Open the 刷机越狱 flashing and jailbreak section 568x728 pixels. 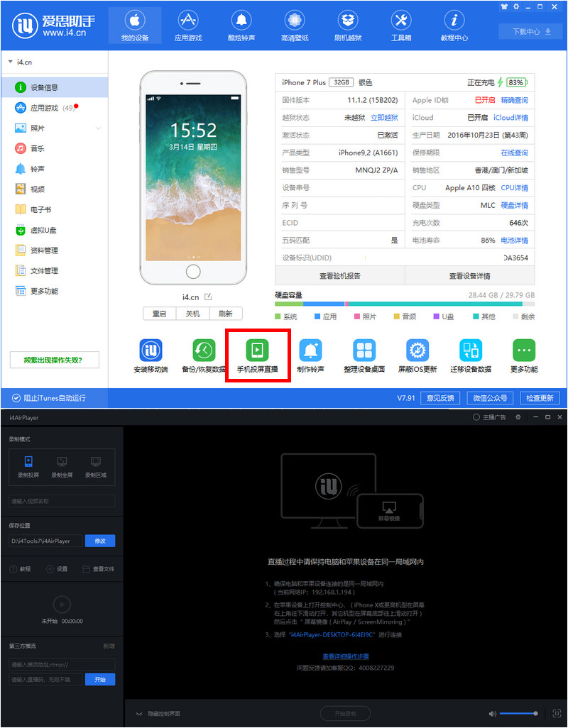347,25
